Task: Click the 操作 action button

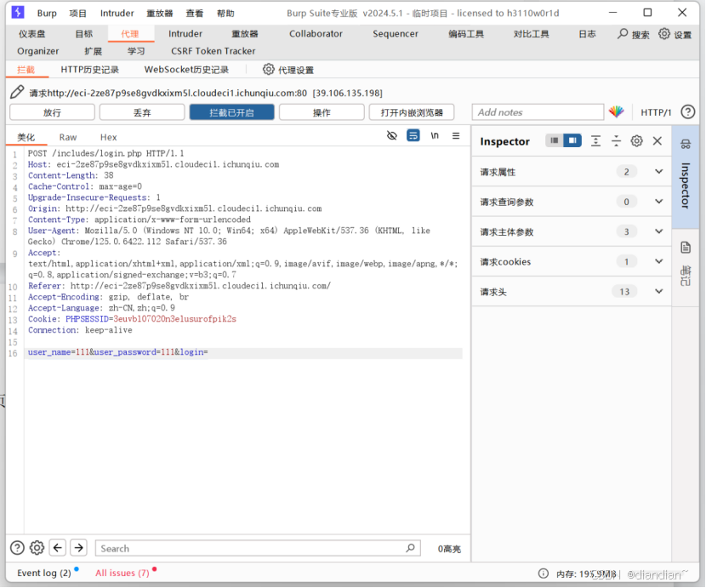Action: coord(322,112)
